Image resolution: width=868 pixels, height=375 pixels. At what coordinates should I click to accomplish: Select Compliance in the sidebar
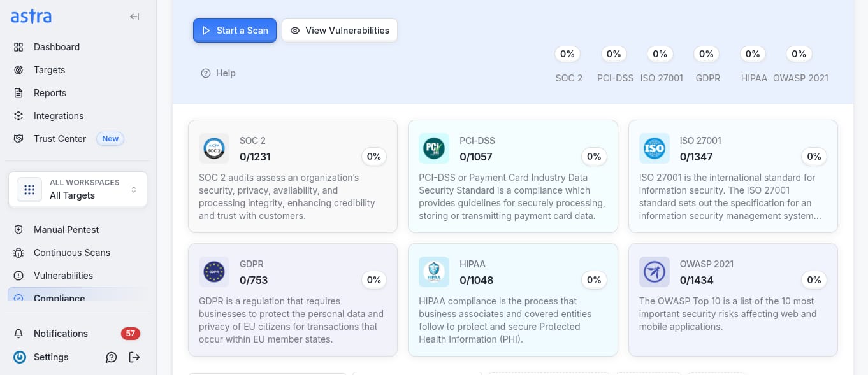tap(78, 295)
